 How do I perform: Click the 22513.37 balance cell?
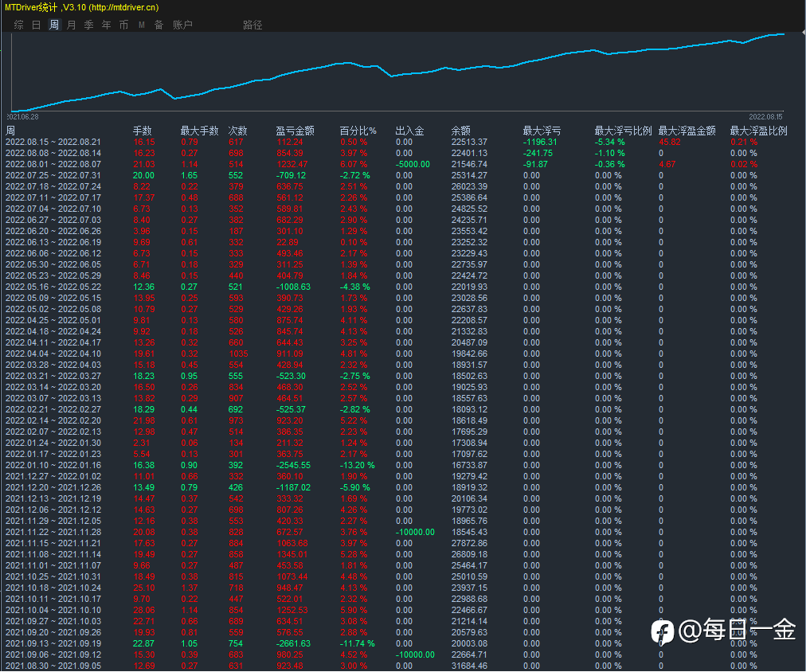(469, 143)
